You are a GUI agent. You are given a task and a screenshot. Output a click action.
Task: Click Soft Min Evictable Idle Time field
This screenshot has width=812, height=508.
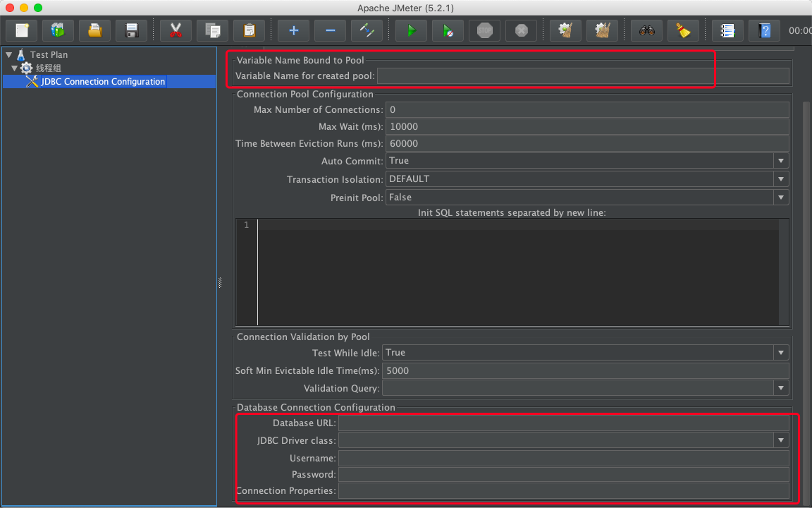(x=586, y=370)
